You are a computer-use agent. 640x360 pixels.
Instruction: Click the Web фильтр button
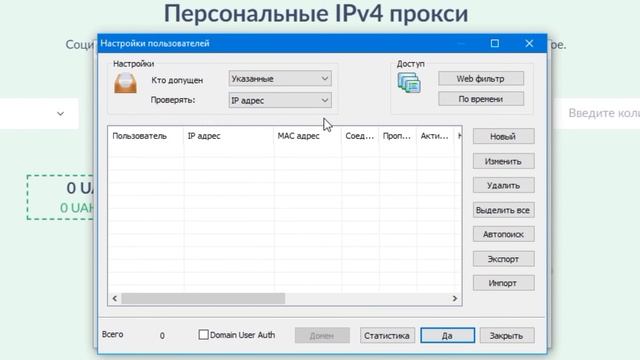pos(481,78)
